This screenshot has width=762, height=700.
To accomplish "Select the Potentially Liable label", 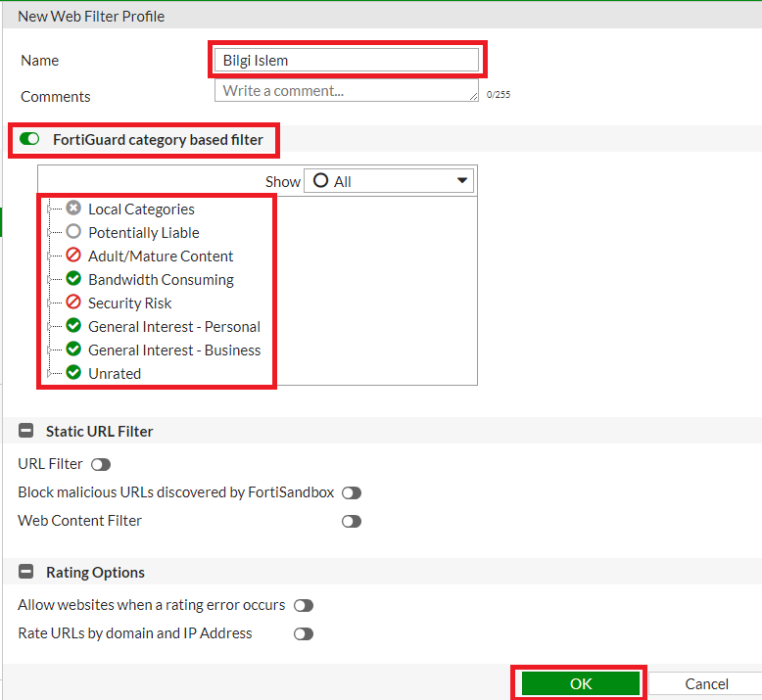I will coord(144,233).
